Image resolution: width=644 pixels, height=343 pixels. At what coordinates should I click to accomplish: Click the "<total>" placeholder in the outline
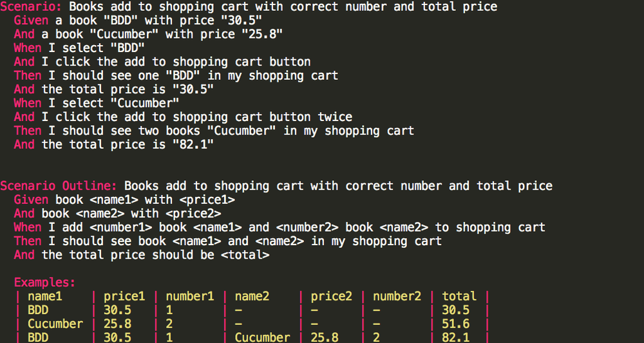(x=245, y=255)
